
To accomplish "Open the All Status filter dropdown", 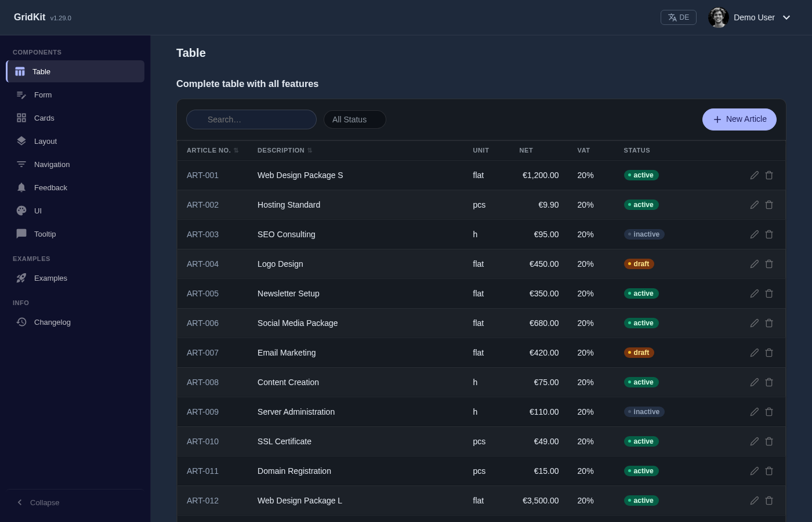I will 355,119.
